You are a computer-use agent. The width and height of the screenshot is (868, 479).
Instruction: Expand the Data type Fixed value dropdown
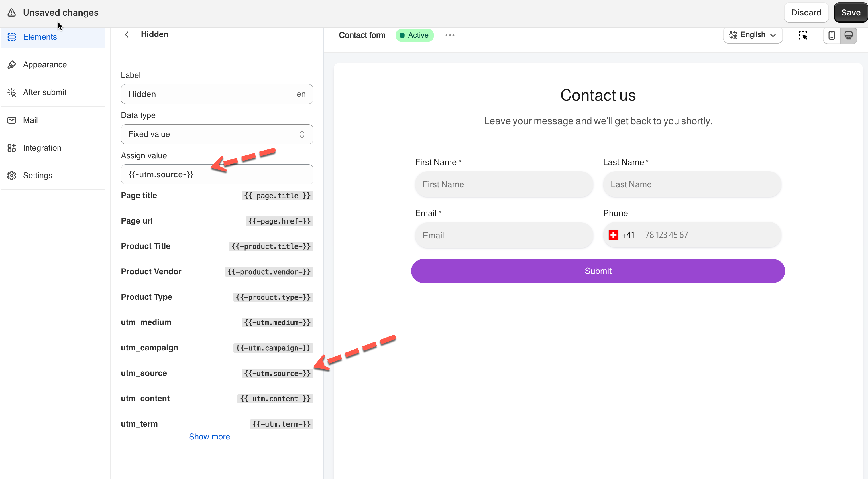pos(217,134)
